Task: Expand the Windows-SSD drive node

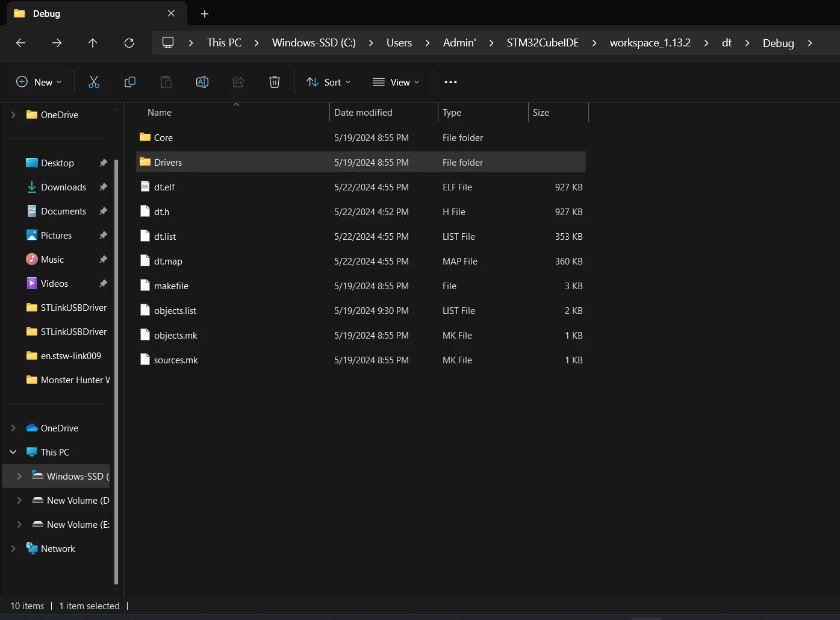Action: coord(19,476)
